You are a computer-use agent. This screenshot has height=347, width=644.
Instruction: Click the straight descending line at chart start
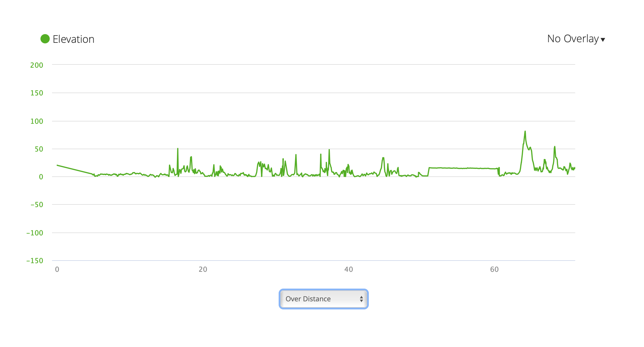75,169
